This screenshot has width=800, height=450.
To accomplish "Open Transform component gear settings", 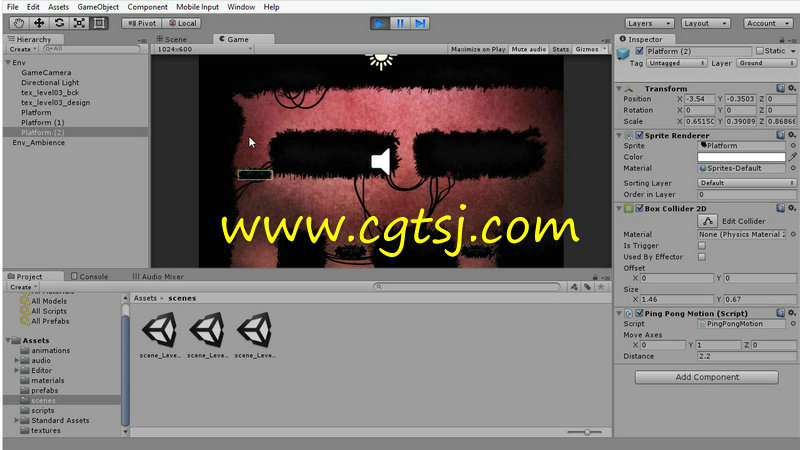I will tap(791, 88).
